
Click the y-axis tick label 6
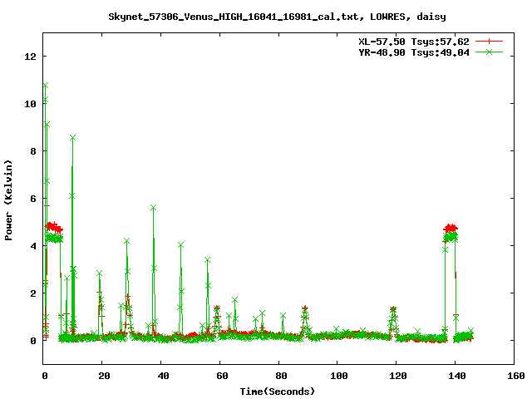(33, 199)
